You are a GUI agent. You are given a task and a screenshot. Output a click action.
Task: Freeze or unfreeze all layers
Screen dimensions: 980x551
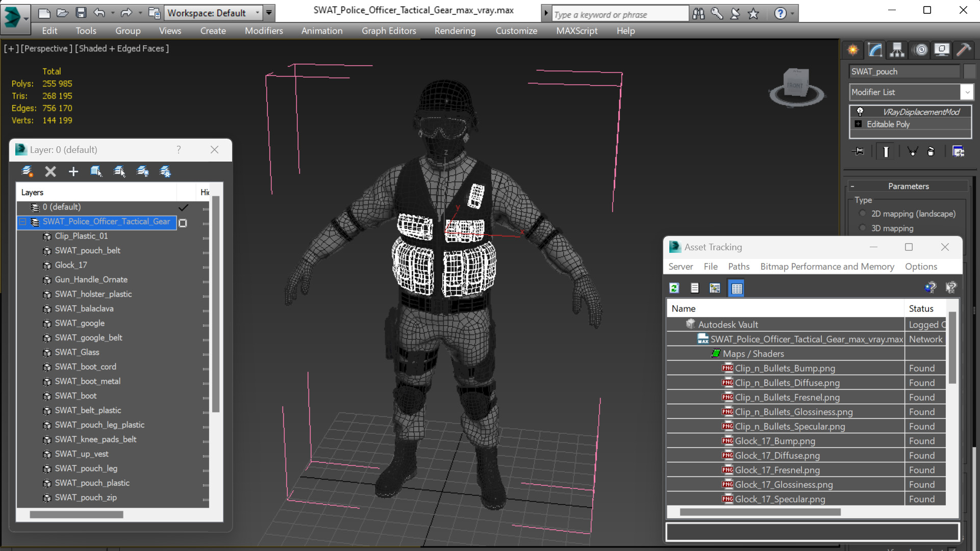pyautogui.click(x=165, y=171)
